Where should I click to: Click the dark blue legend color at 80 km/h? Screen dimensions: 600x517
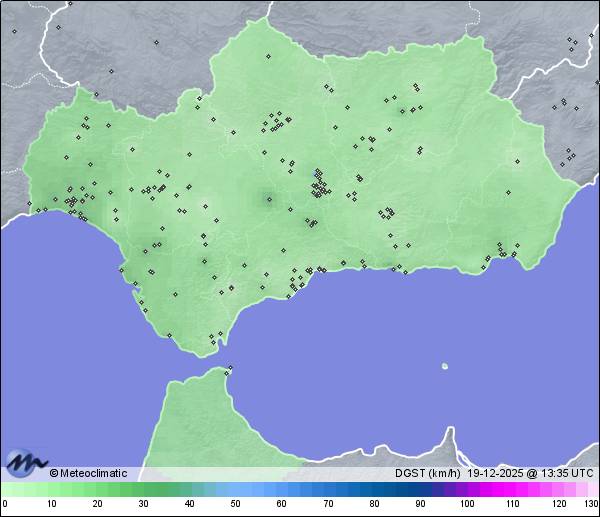pos(373,489)
